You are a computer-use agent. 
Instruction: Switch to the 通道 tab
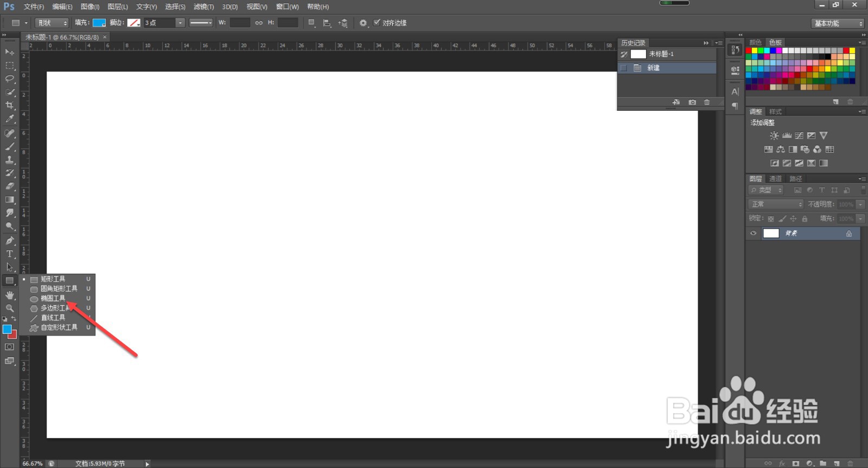click(775, 179)
